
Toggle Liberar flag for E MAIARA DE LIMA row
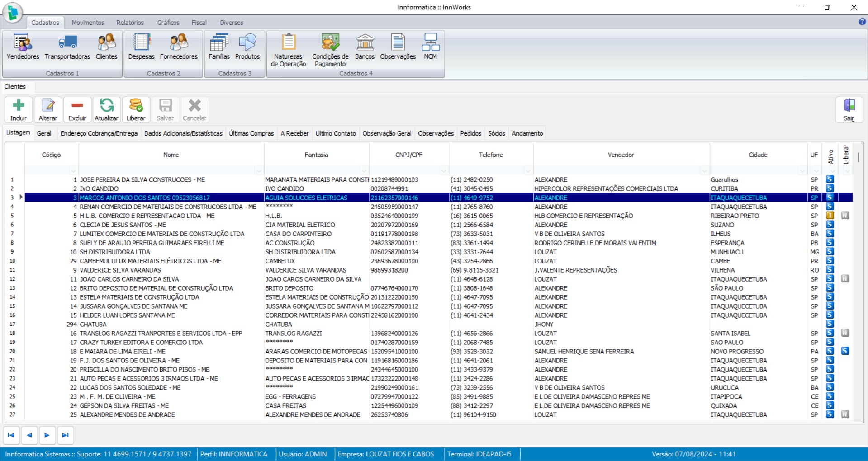pos(845,351)
